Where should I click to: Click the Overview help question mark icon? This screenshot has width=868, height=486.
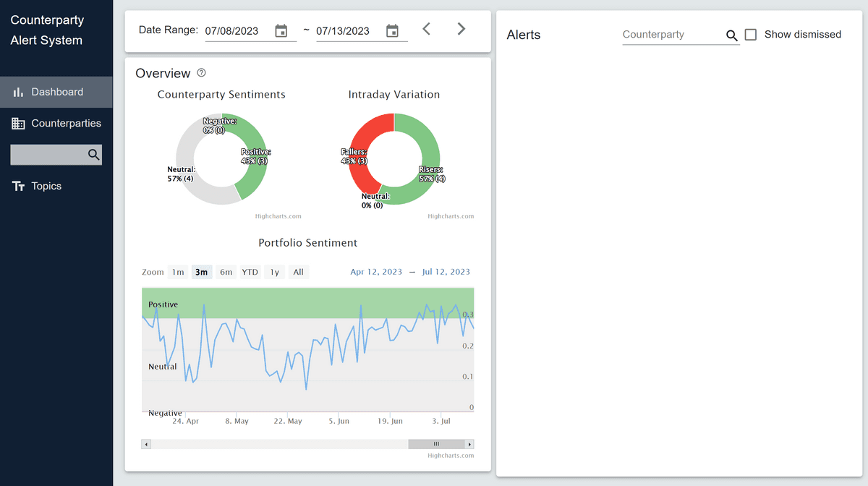pyautogui.click(x=202, y=73)
